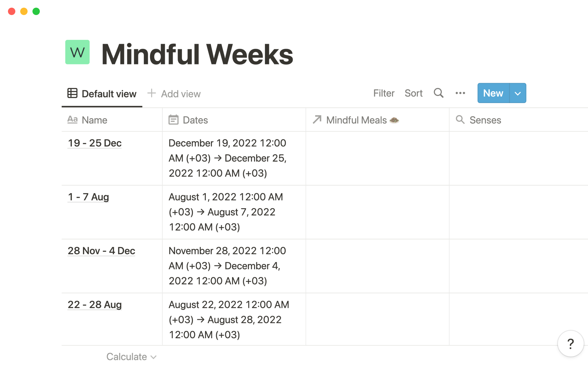
Task: Click the plus icon for Add view
Action: [152, 93]
